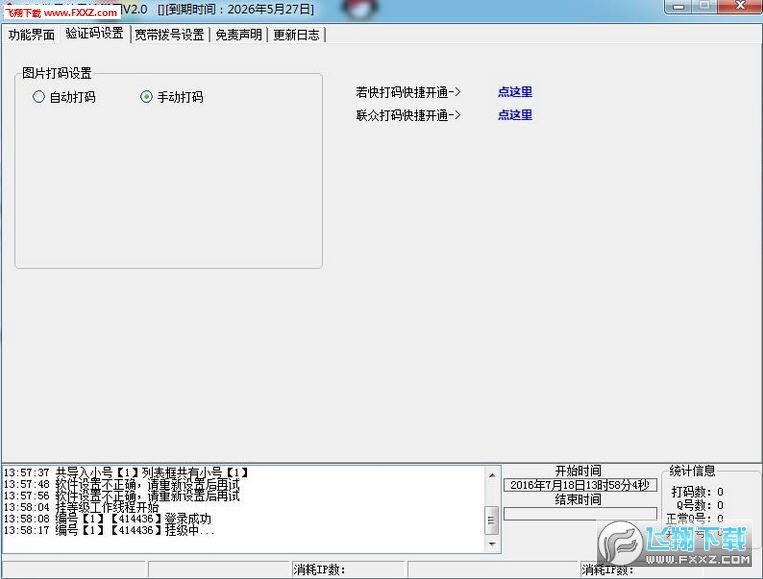The height and width of the screenshot is (579, 763).
Task: Open the 宽带拨号设置 tab
Action: coord(169,35)
